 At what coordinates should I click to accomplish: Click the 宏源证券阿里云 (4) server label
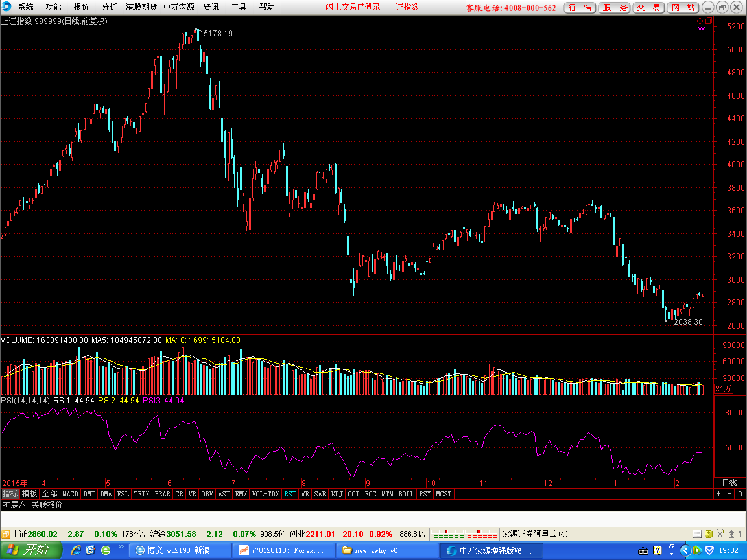click(535, 534)
